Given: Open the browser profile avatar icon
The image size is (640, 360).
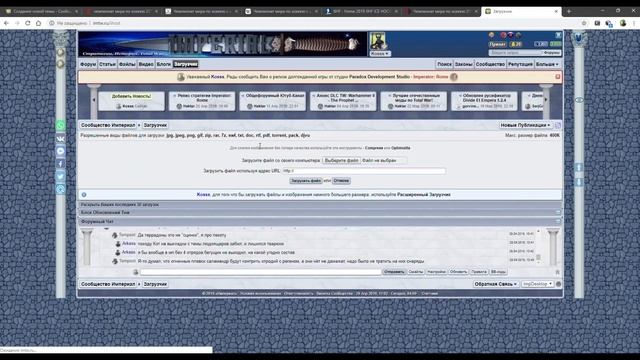Looking at the screenshot, I should [623, 23].
